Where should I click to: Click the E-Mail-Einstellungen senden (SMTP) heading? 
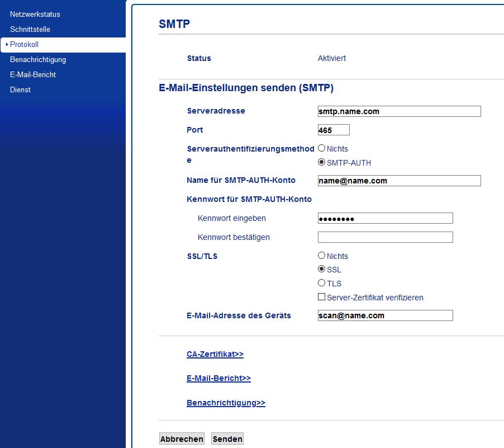pos(246,88)
